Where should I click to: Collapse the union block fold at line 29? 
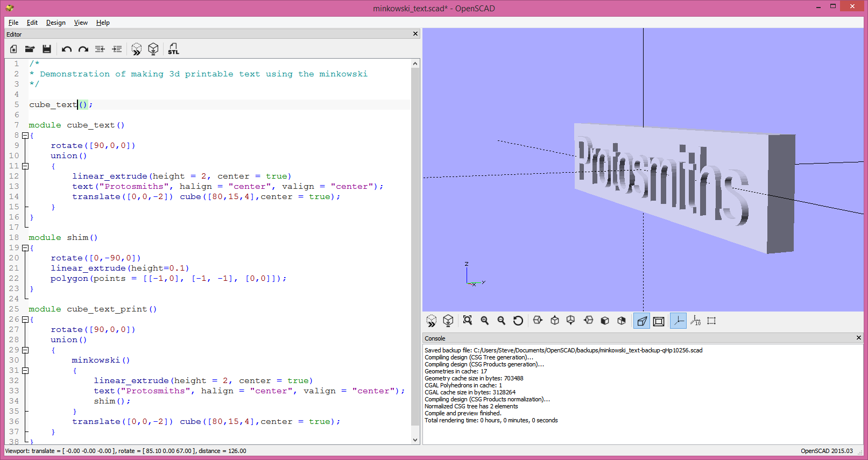pyautogui.click(x=25, y=350)
